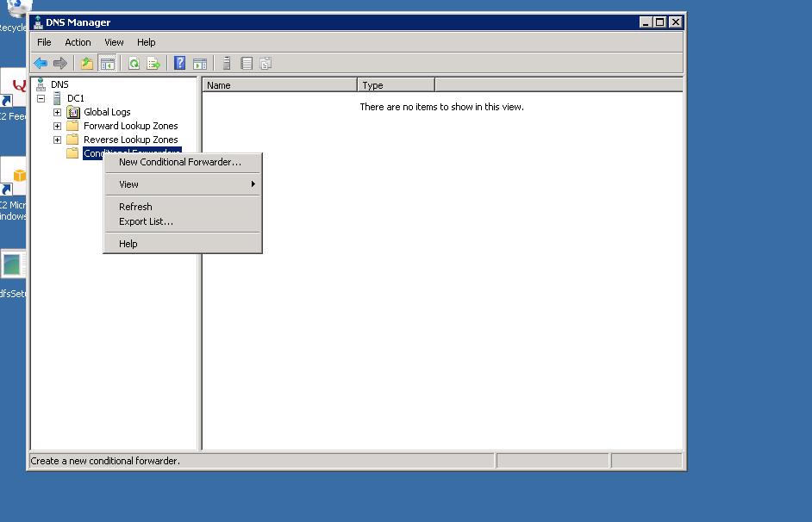The width and height of the screenshot is (812, 522).
Task: Click the 'no items to show' message
Action: coord(441,107)
